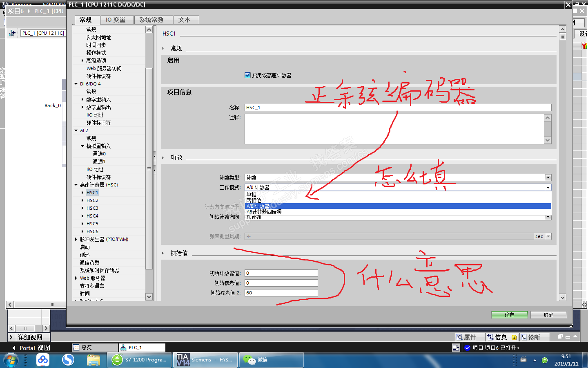Viewport: 588px width, 368px height.
Task: Show hidden system tray icons
Action: [535, 360]
